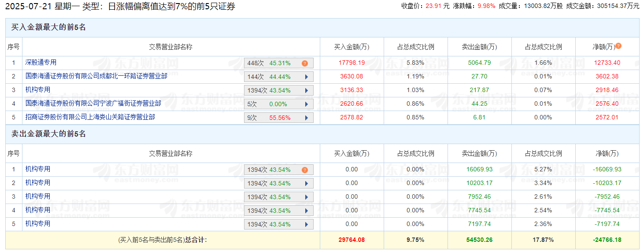This screenshot has height=252, width=644.
Task: Expand arrow for 上海娄山关路证券营业部 row
Action: [306, 118]
